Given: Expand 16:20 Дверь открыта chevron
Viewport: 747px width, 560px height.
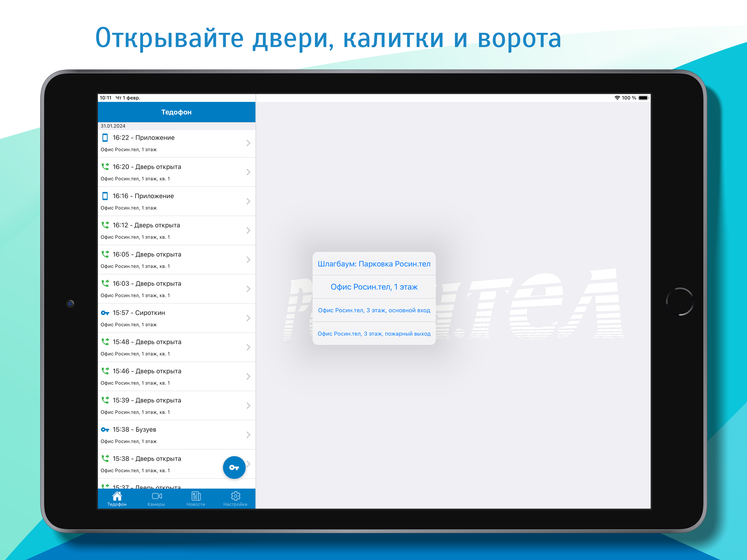Looking at the screenshot, I should point(248,172).
